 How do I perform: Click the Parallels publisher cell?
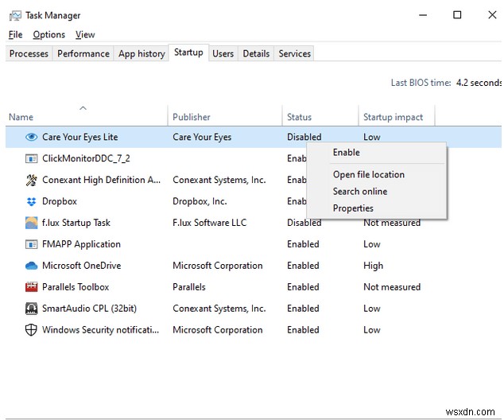coord(189,287)
